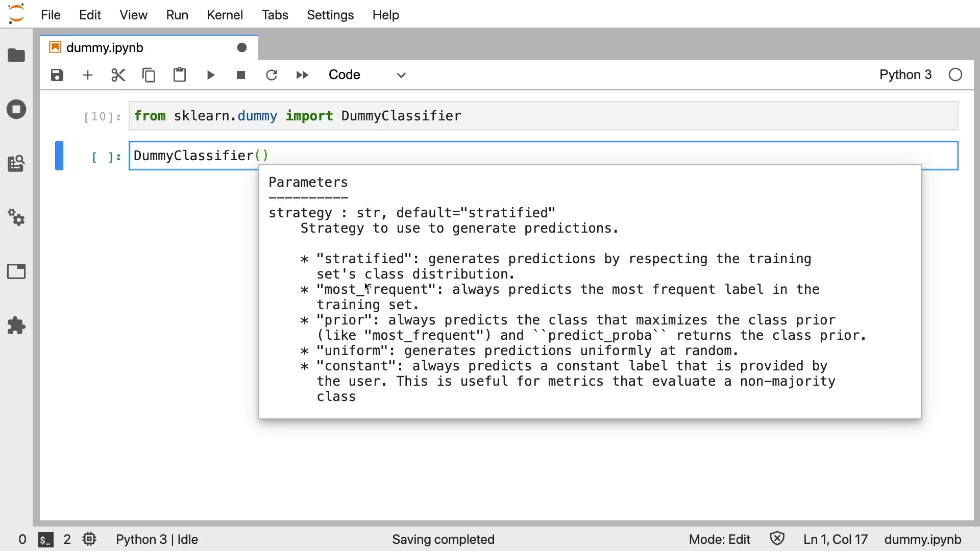This screenshot has height=551, width=980.
Task: Open the file browser sidebar
Action: tap(16, 55)
